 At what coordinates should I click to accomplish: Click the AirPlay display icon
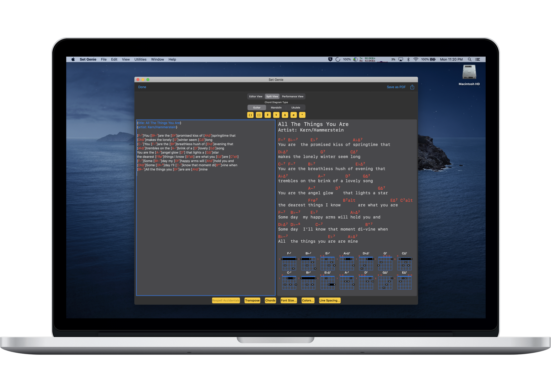click(401, 60)
